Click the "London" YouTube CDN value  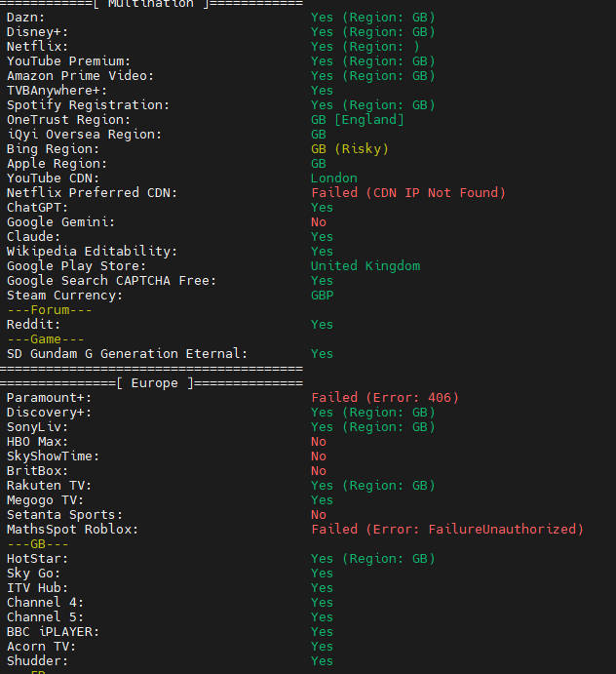[333, 178]
